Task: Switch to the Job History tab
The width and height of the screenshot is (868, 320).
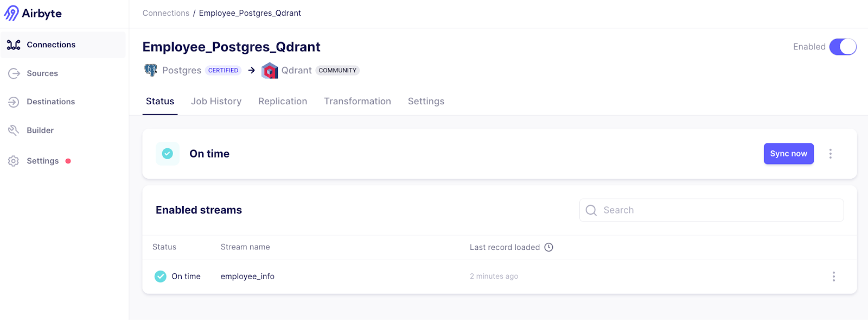Action: coord(216,101)
